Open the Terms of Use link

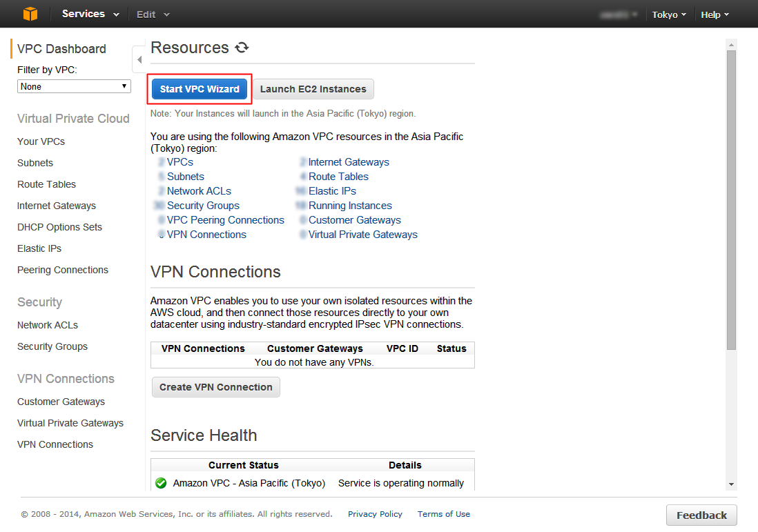444,514
